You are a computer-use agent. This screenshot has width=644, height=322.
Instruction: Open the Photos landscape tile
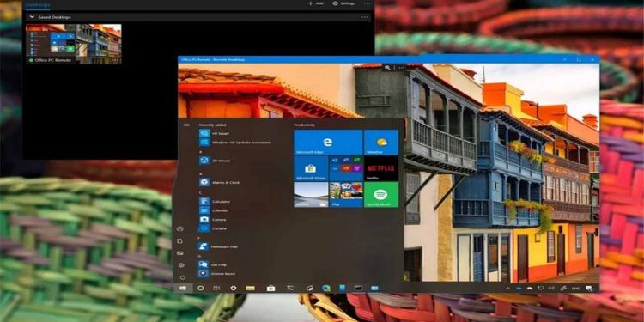coord(311,194)
